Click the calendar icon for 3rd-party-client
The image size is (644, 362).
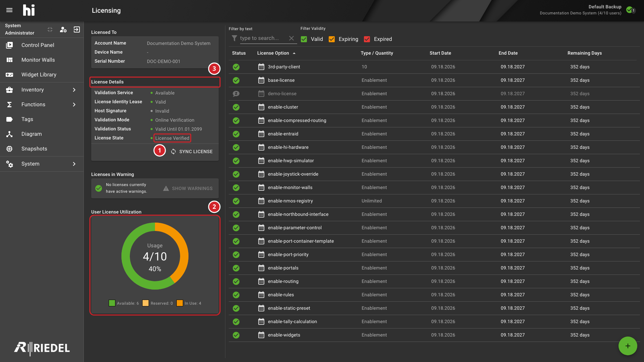(261, 67)
